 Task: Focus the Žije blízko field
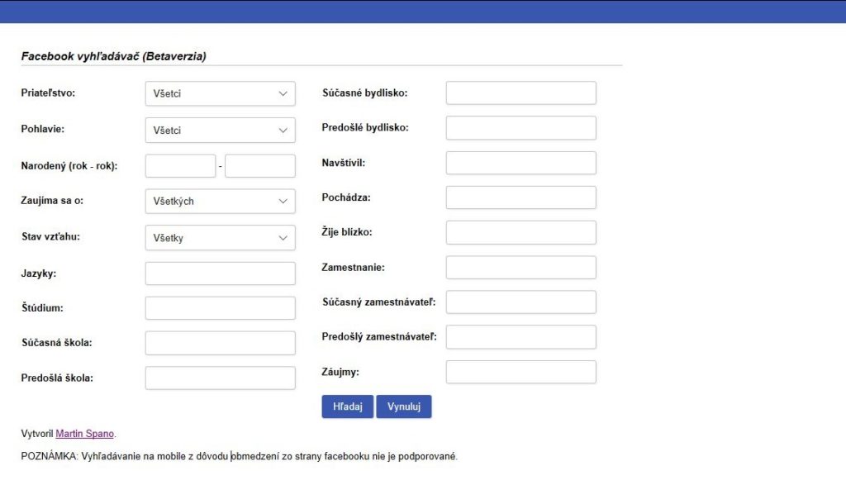[520, 232]
